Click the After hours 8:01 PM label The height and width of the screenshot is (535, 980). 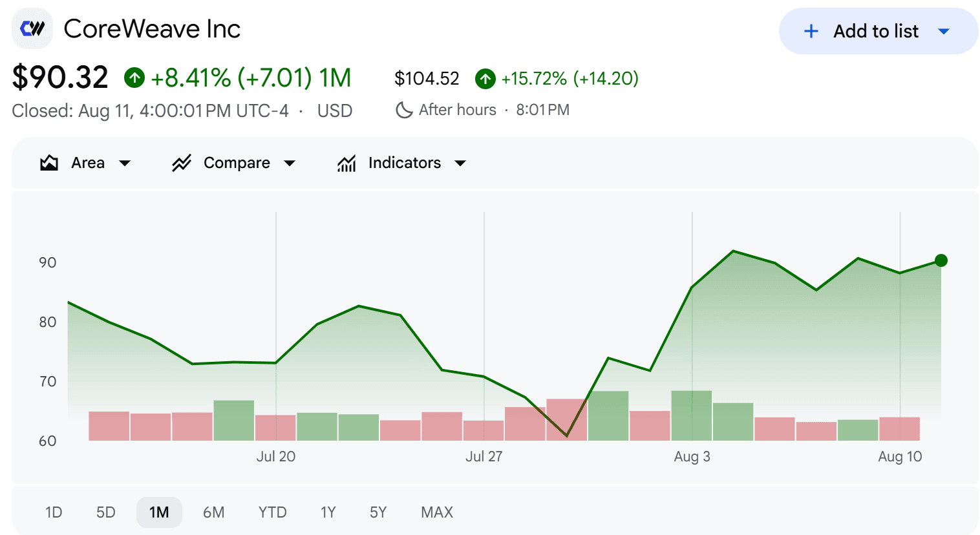tap(494, 110)
